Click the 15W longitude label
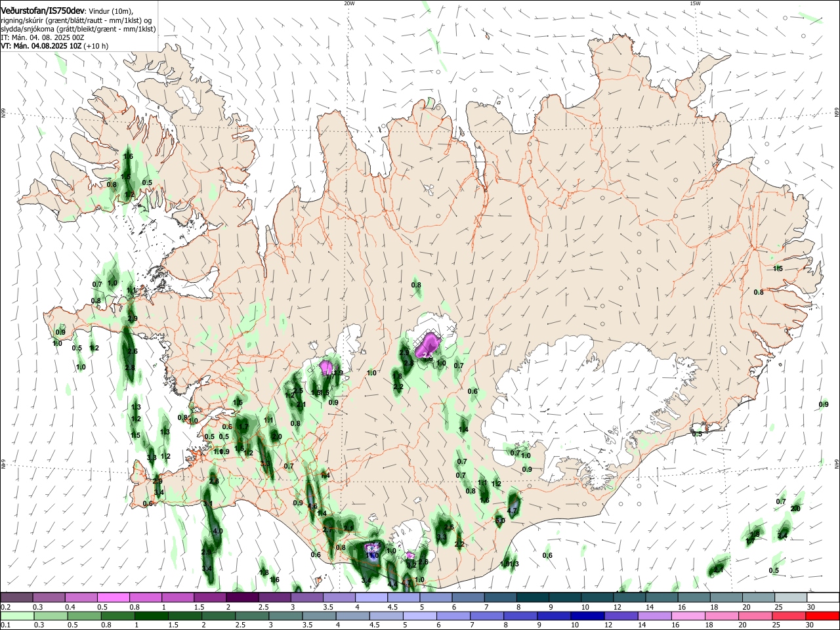Image resolution: width=840 pixels, height=630 pixels. pos(695,3)
